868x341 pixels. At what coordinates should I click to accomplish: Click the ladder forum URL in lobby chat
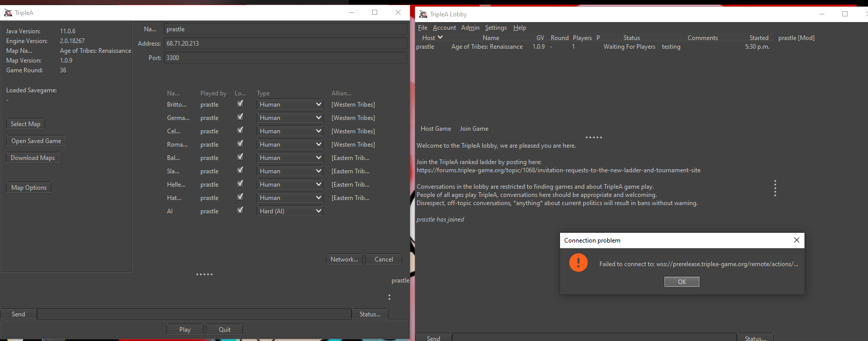tap(559, 170)
